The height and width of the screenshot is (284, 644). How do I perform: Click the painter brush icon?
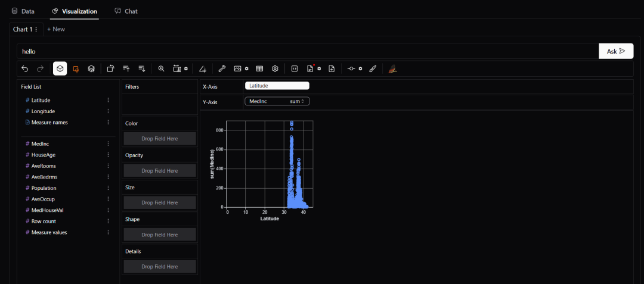click(x=373, y=69)
